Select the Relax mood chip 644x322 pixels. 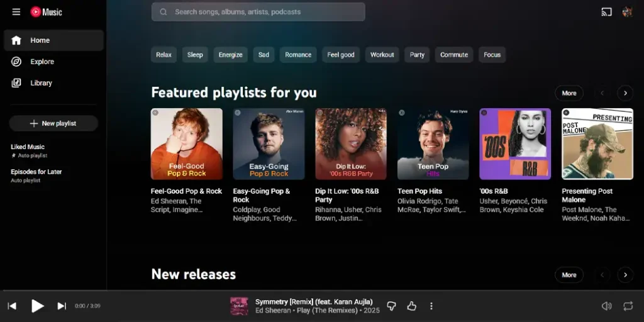[164, 55]
